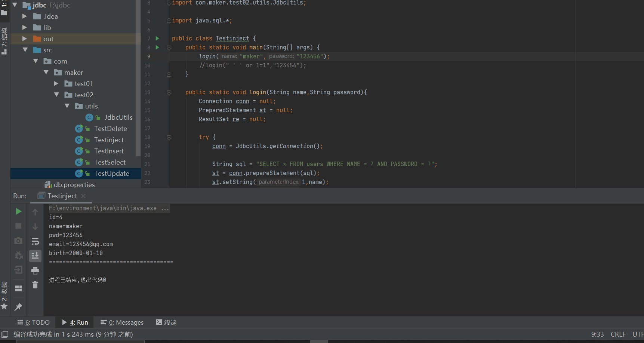
Task: Open the 终端 terminal tool window tab
Action: [x=166, y=322]
